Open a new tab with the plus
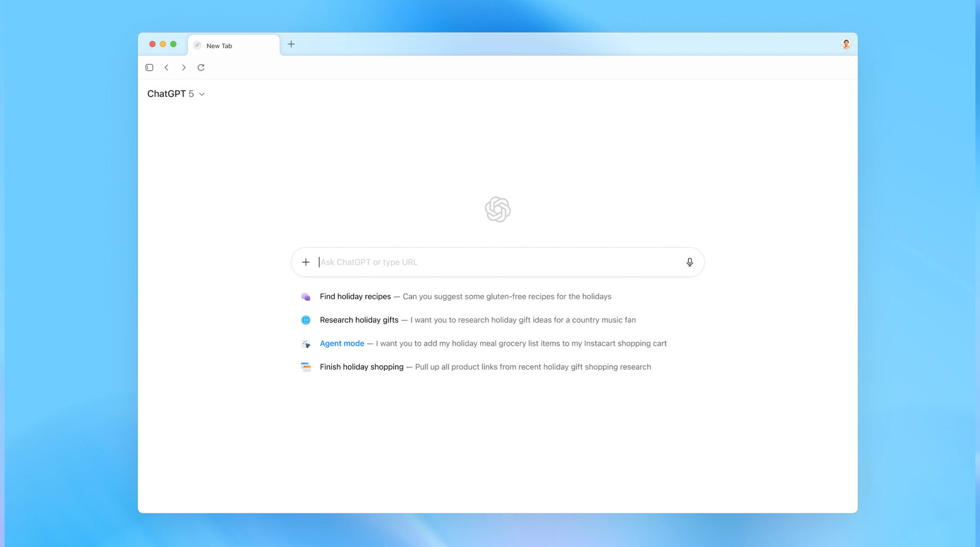This screenshot has width=980, height=547. tap(291, 44)
